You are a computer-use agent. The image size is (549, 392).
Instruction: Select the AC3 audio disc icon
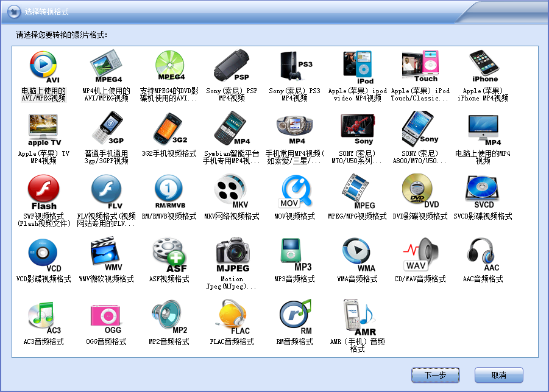pyautogui.click(x=44, y=317)
